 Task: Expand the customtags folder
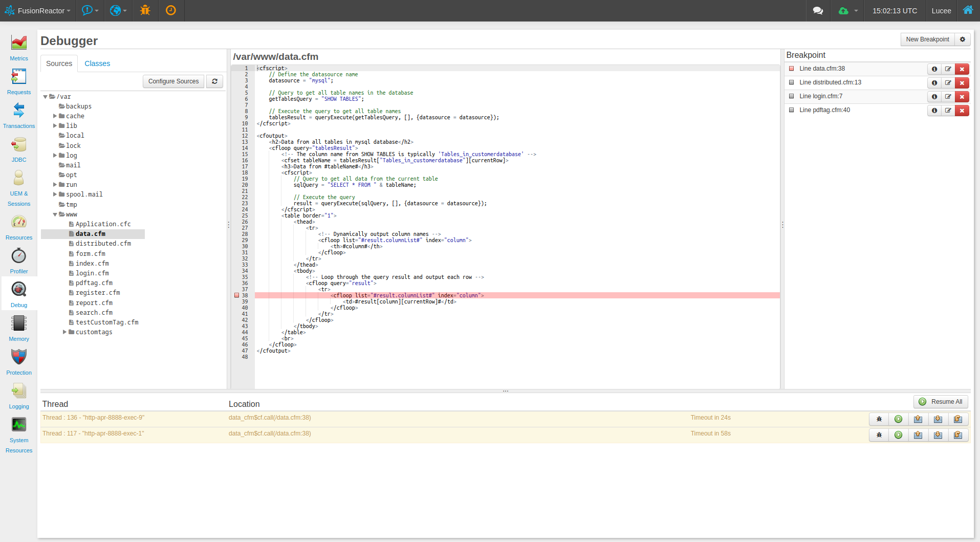(64, 332)
